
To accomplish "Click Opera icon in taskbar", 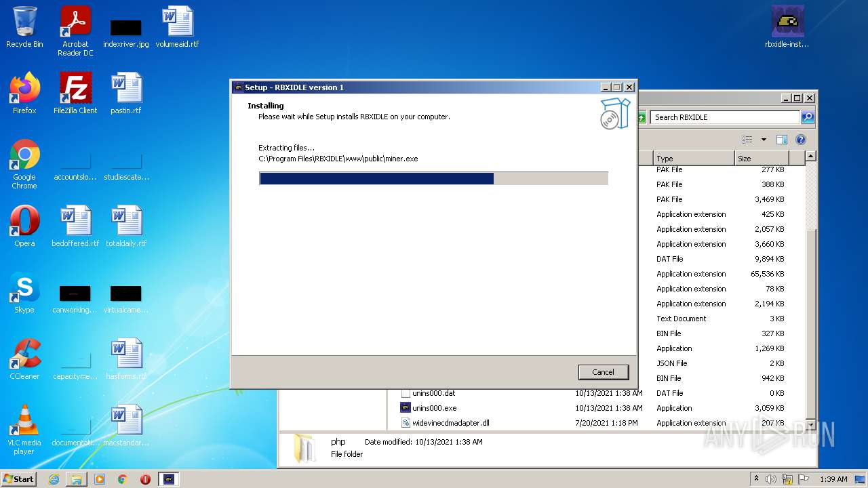I will 145,479.
